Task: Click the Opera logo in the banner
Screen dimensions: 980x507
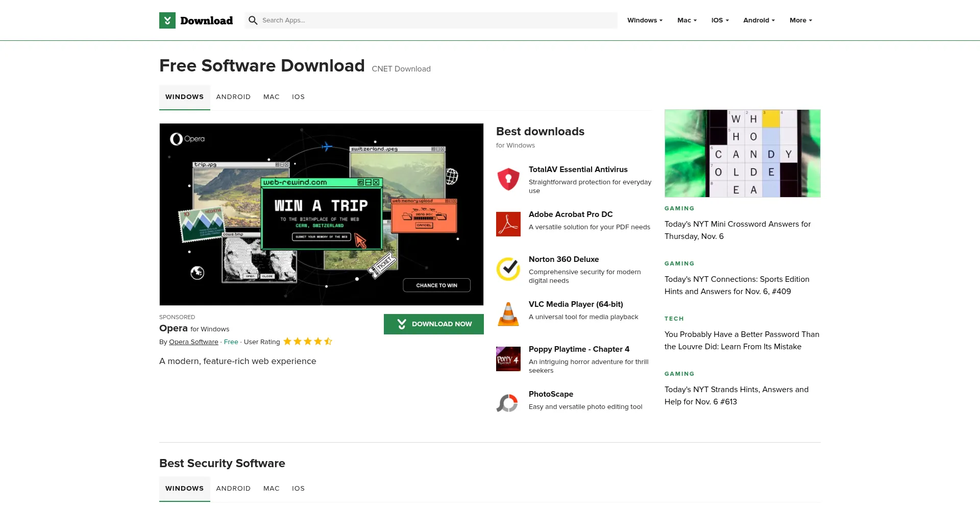Action: (x=187, y=139)
